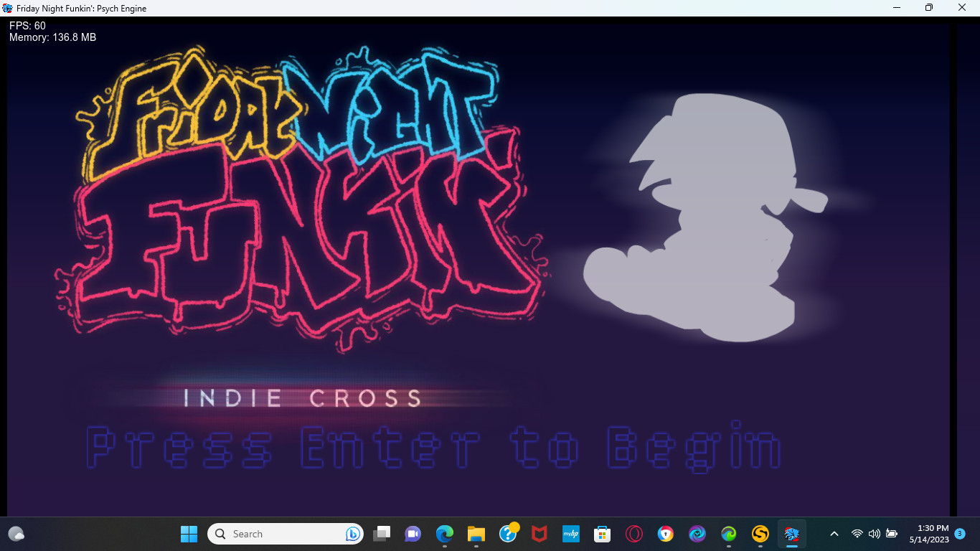
Task: Click the Memory: 136.8 MB readout
Action: 52,37
